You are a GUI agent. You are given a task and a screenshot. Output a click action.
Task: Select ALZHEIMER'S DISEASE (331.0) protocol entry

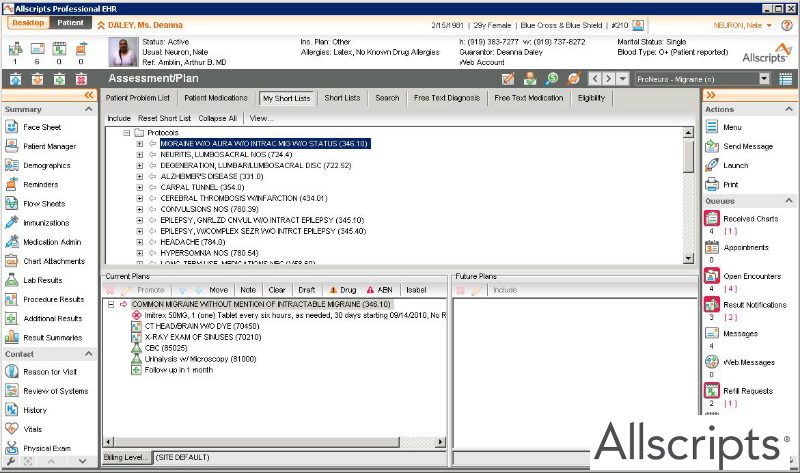pos(211,176)
